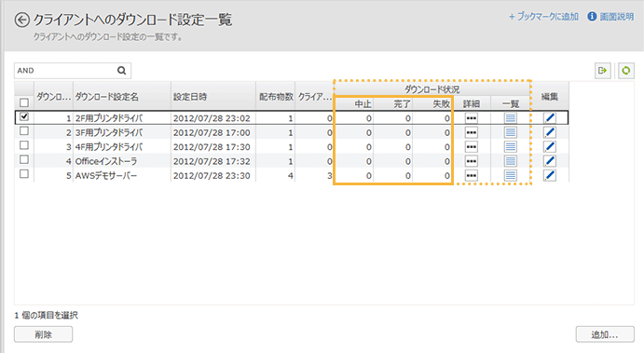Open details for AWSデモサーバー
The height and width of the screenshot is (353, 644).
pyautogui.click(x=472, y=176)
